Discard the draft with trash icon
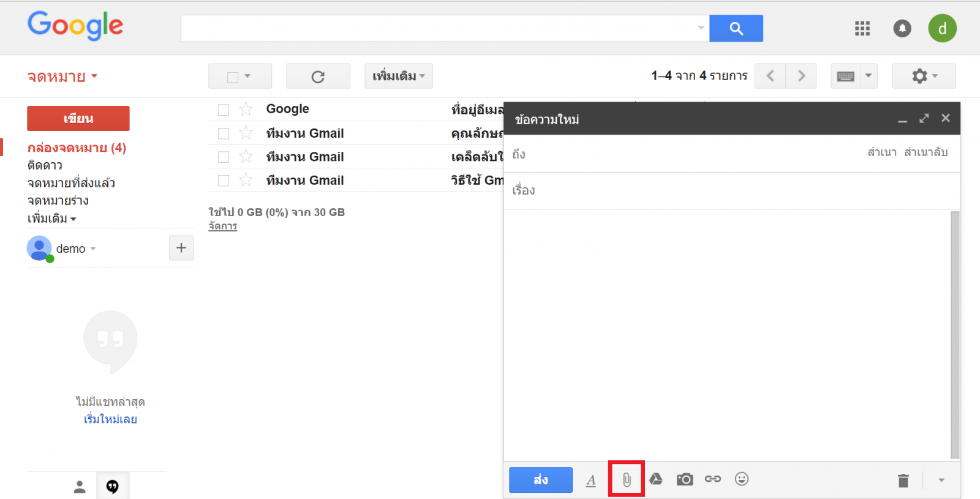This screenshot has width=980, height=499. coord(903,480)
